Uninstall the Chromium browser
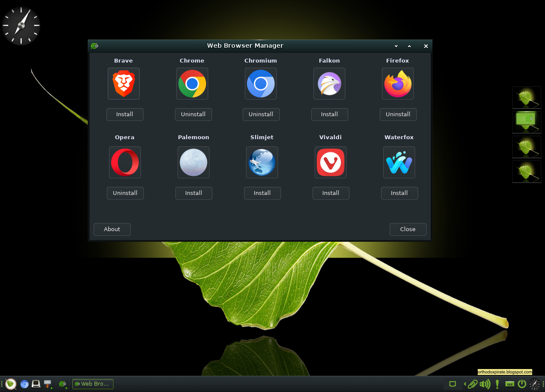Image resolution: width=545 pixels, height=392 pixels. tap(261, 114)
